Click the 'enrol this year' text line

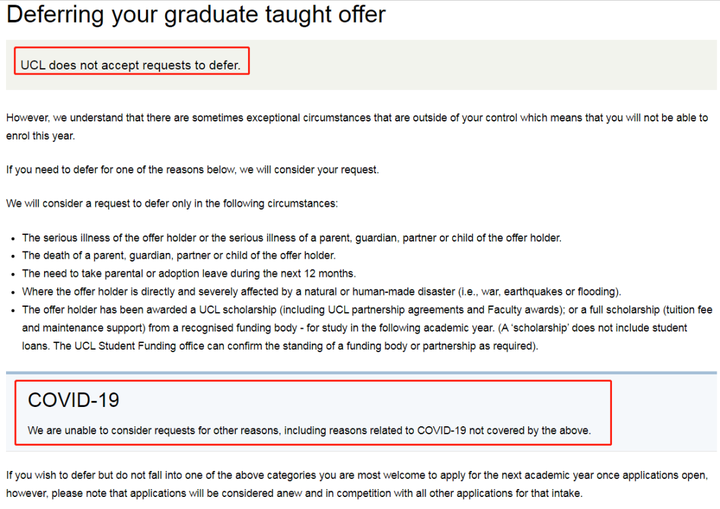[x=40, y=136]
